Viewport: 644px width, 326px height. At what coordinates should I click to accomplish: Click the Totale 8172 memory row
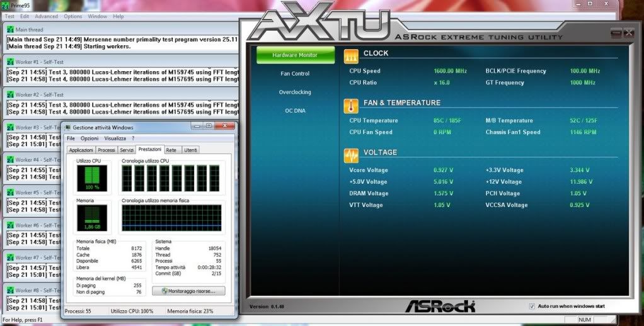(x=109, y=249)
